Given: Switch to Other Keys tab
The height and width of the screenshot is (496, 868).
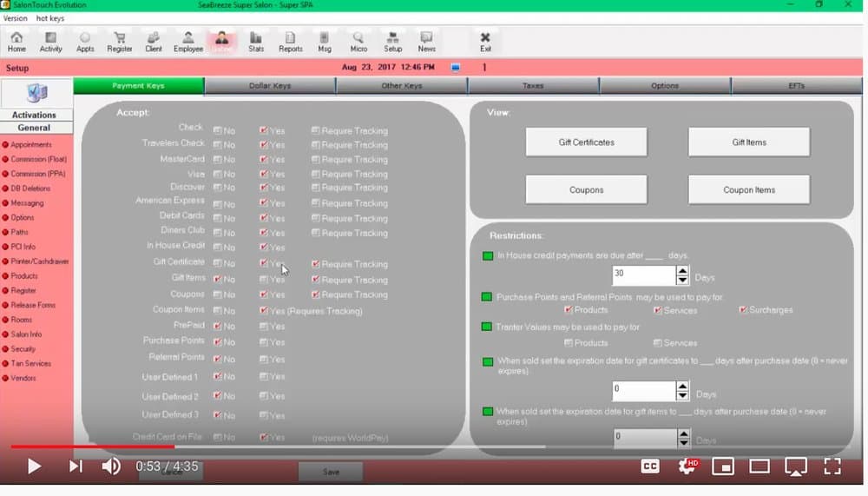Looking at the screenshot, I should [401, 86].
